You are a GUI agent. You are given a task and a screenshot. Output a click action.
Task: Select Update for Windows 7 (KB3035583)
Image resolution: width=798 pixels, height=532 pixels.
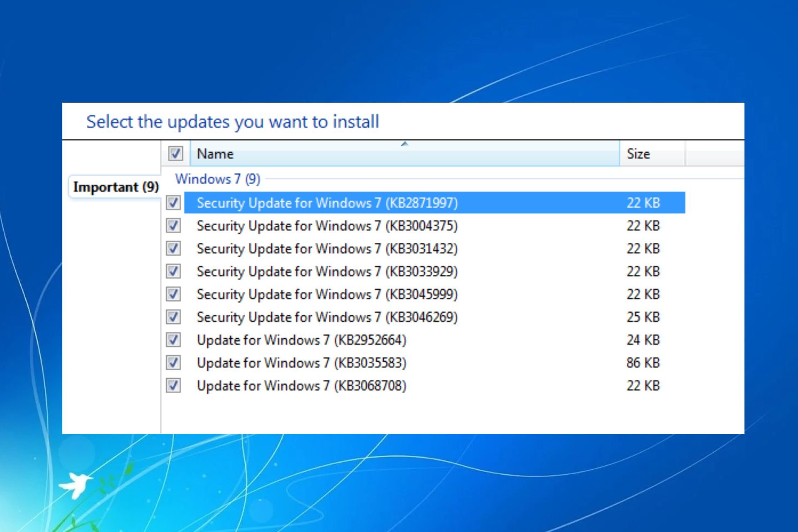click(301, 363)
